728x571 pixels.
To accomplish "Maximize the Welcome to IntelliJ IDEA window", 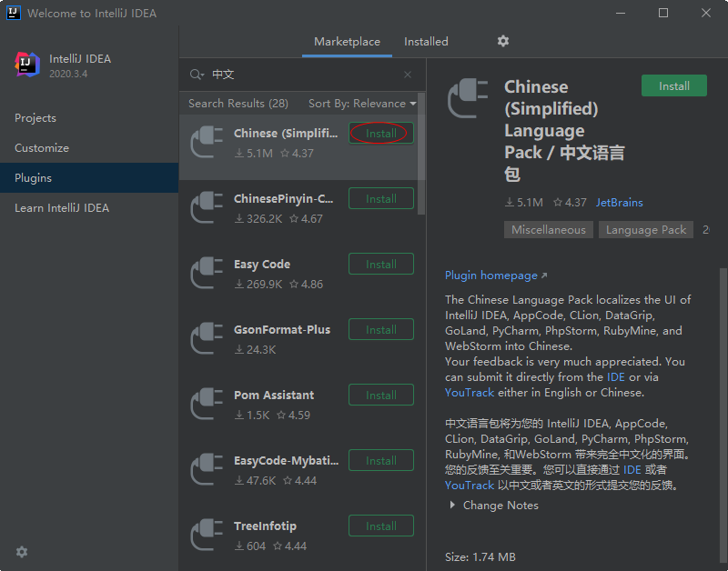I will pos(663,13).
